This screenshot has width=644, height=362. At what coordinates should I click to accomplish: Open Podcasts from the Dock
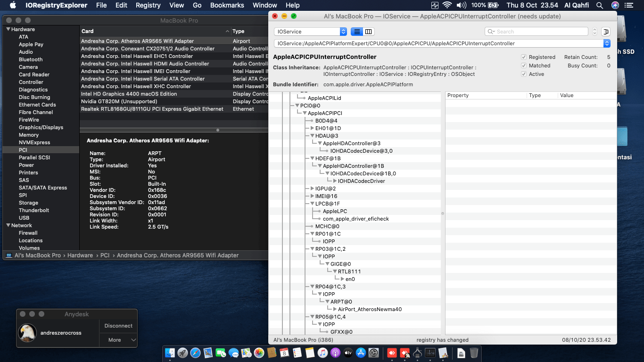335,353
